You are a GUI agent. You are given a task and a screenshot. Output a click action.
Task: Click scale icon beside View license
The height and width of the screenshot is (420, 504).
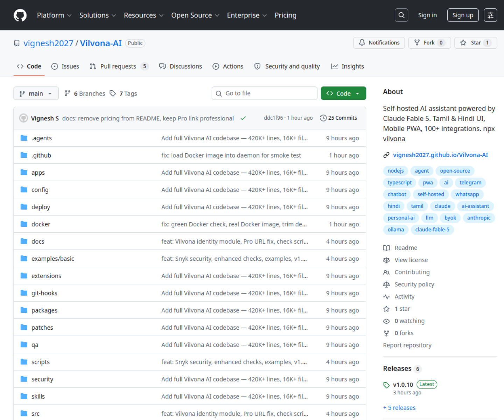click(x=386, y=260)
